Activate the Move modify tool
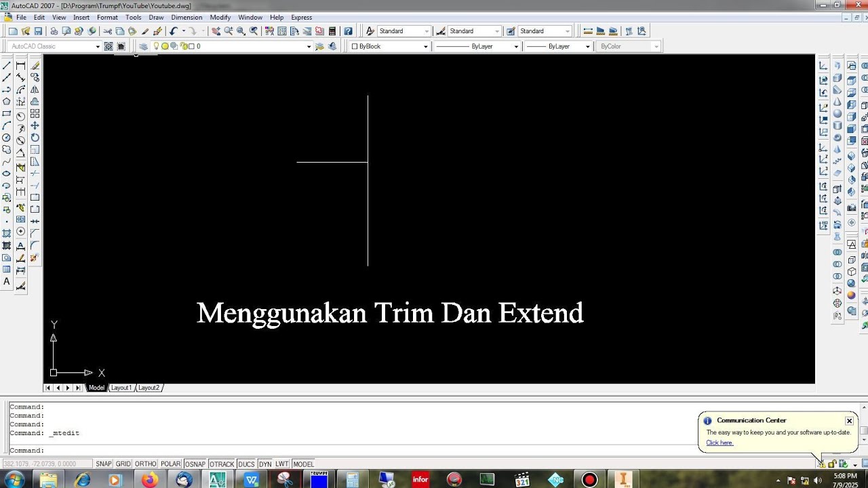 point(35,125)
